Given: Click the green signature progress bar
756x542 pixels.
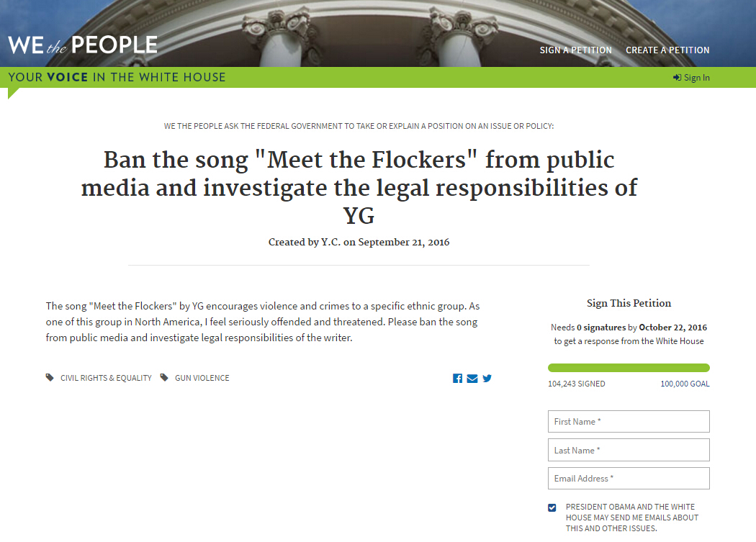Looking at the screenshot, I should pos(629,368).
